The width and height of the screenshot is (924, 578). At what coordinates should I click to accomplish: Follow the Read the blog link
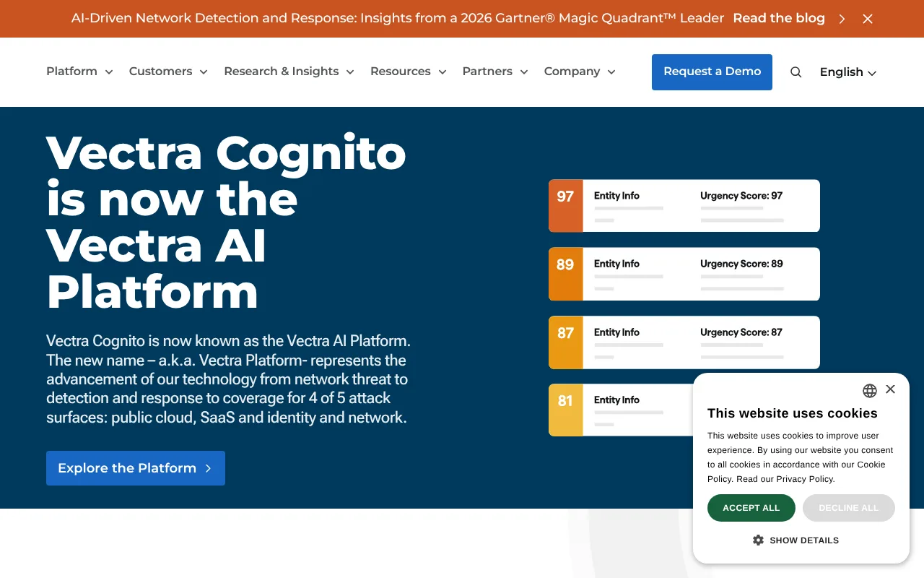pyautogui.click(x=779, y=19)
